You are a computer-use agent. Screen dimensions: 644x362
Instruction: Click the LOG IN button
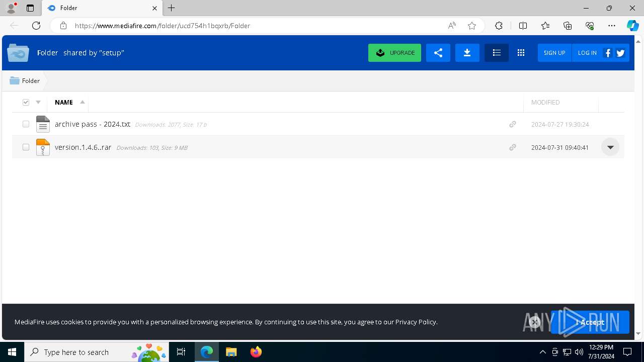point(587,53)
